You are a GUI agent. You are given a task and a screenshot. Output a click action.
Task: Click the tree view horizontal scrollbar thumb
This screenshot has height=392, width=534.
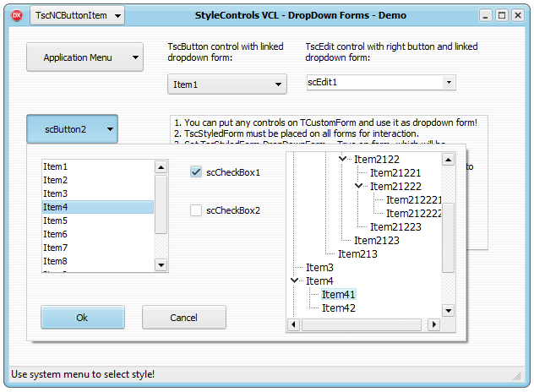pyautogui.click(x=362, y=324)
